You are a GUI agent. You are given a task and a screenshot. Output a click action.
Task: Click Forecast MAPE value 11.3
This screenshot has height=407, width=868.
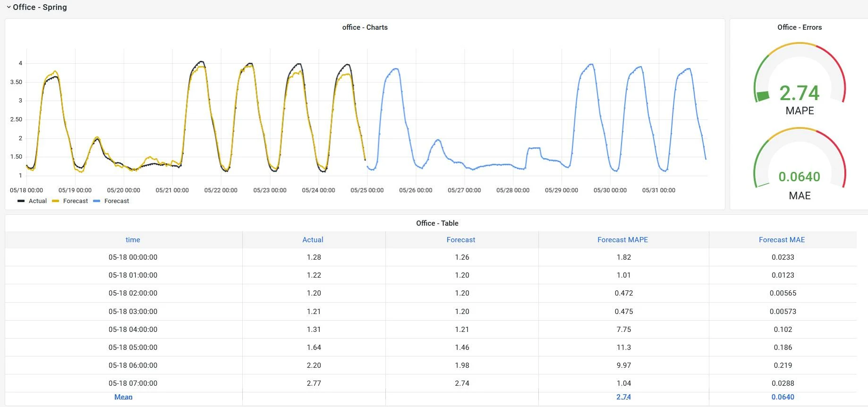(x=624, y=348)
